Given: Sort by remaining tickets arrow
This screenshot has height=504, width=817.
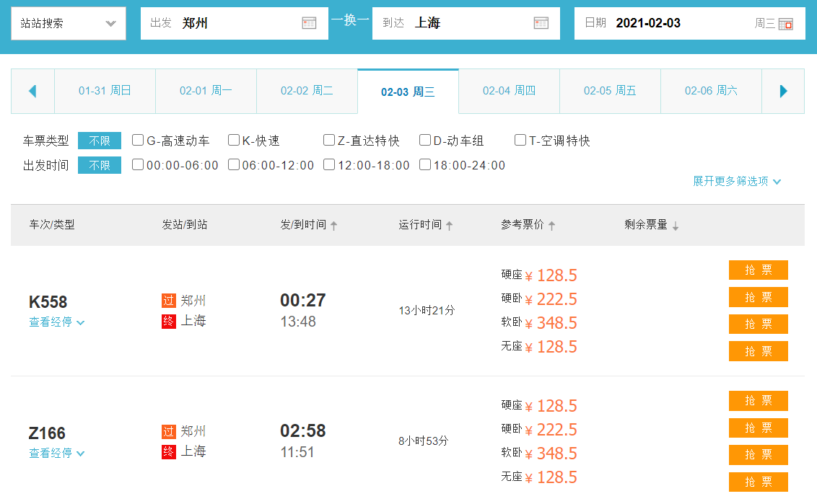Looking at the screenshot, I should click(676, 226).
